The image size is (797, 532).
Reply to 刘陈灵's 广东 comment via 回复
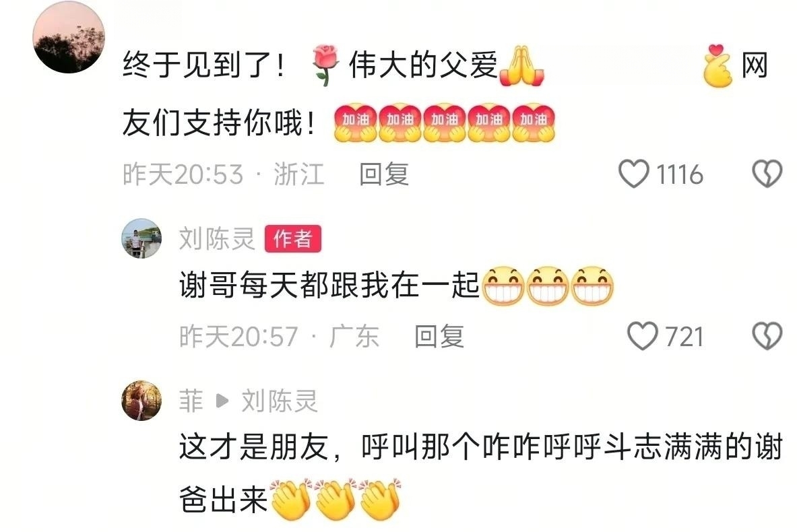click(x=439, y=337)
